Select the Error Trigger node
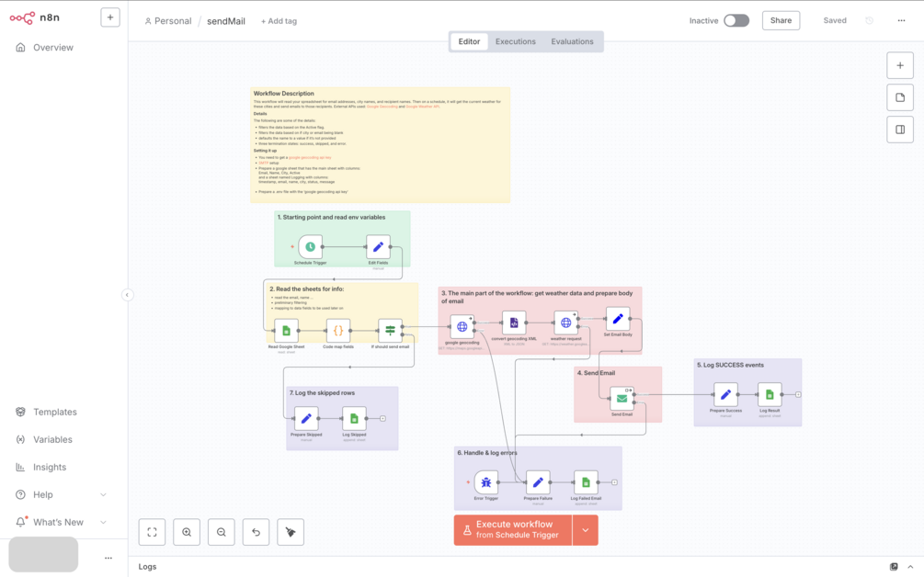 (x=486, y=482)
